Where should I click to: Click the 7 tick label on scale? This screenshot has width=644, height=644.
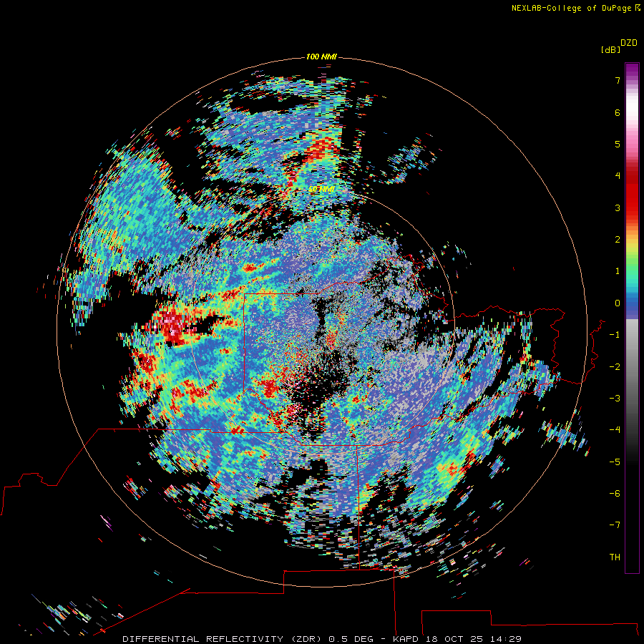click(x=618, y=80)
